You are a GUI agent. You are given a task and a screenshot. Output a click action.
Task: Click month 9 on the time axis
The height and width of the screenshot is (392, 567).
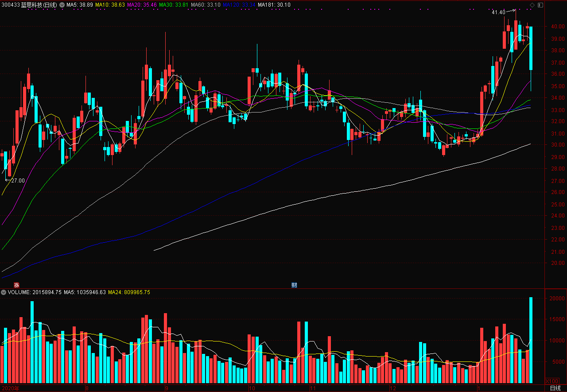[x=167, y=388]
